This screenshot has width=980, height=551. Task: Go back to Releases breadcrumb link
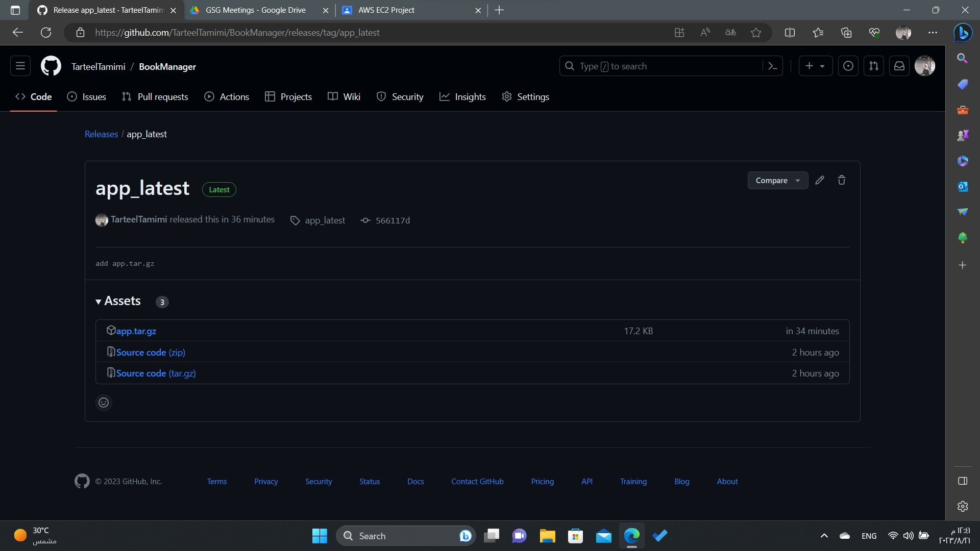[x=101, y=134]
